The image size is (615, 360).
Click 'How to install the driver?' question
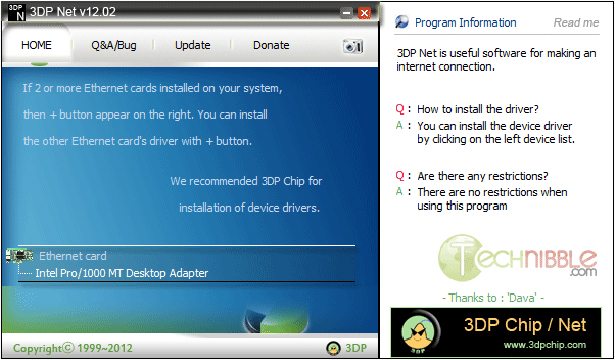[478, 109]
